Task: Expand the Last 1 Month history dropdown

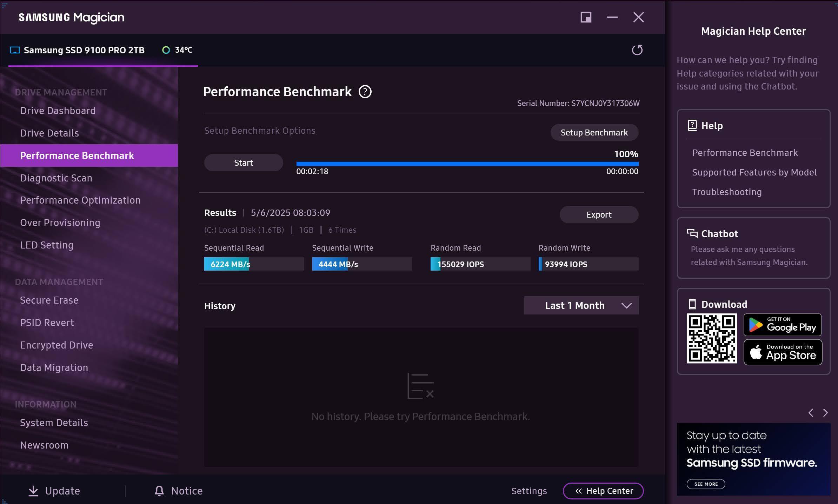Action: [581, 305]
